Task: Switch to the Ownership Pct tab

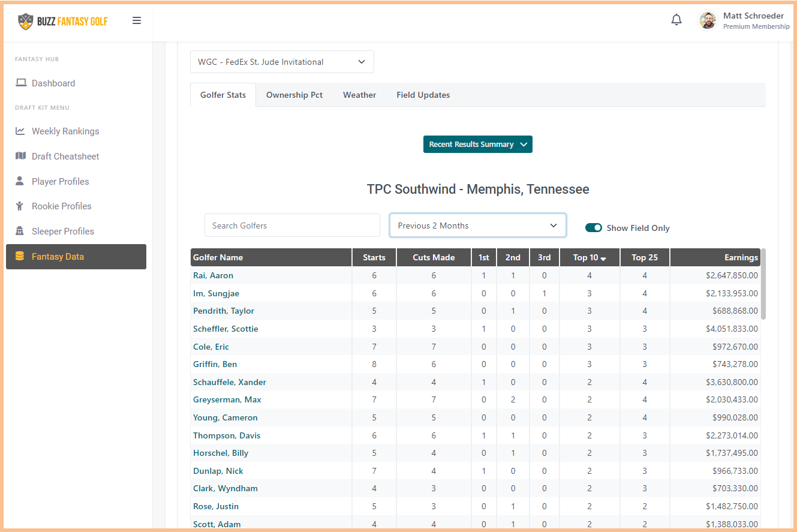Action: pyautogui.click(x=294, y=95)
